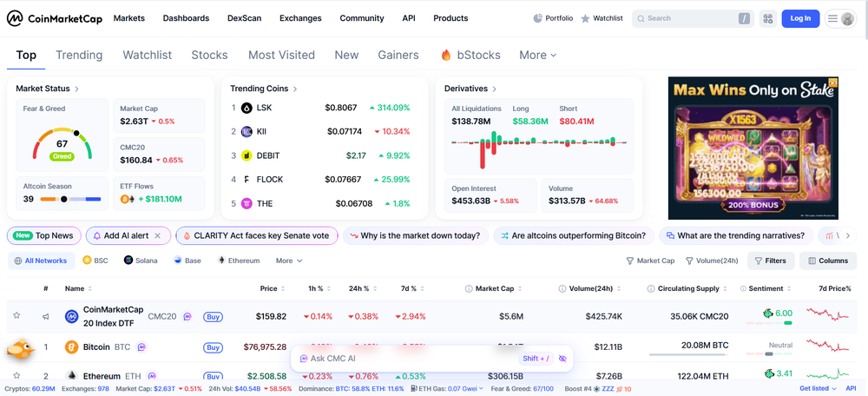Click the CoinMarketCap logo
The width and height of the screenshot is (868, 396).
54,18
